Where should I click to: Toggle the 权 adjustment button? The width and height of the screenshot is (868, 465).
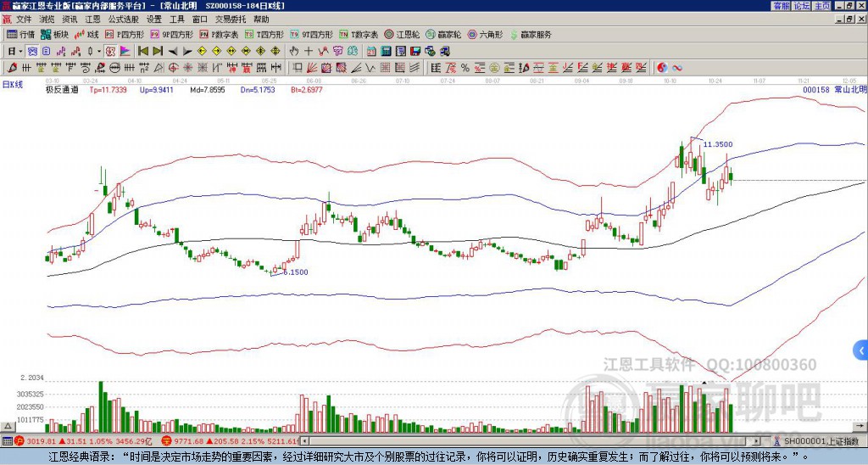110,52
